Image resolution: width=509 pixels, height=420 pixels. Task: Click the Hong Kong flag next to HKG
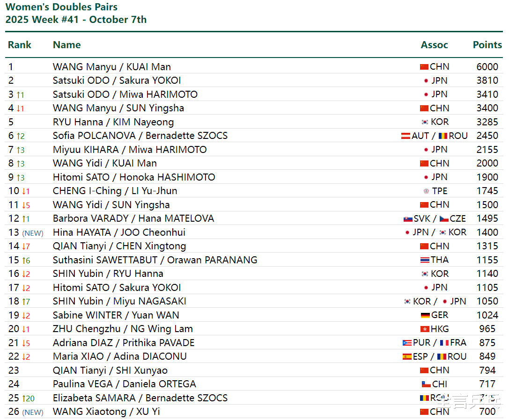click(425, 329)
